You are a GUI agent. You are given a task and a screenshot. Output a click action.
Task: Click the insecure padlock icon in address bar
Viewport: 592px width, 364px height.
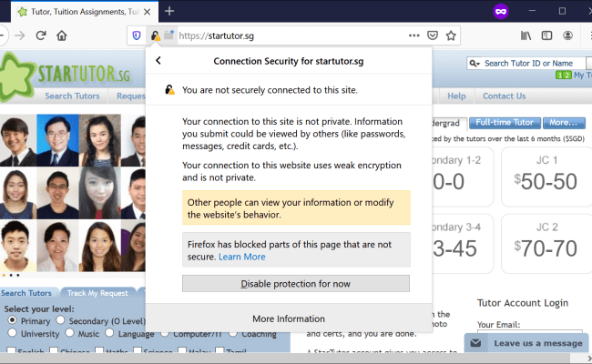point(155,35)
